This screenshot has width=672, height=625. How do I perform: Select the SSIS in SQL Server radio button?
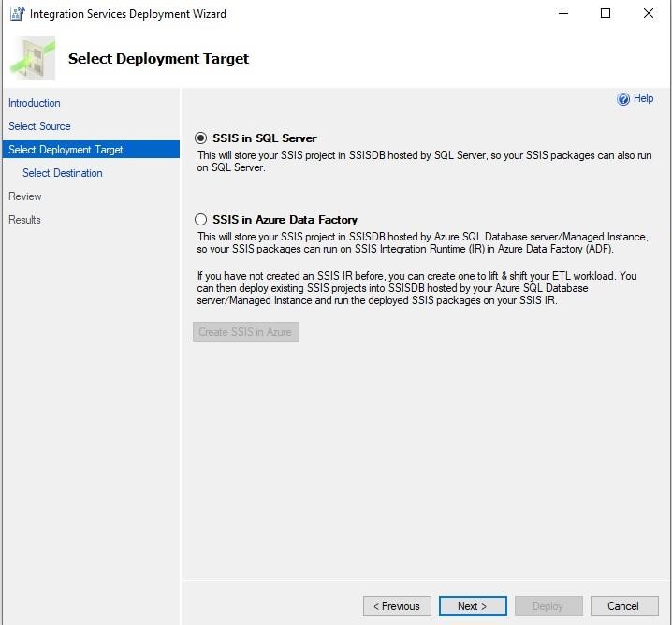click(x=200, y=138)
